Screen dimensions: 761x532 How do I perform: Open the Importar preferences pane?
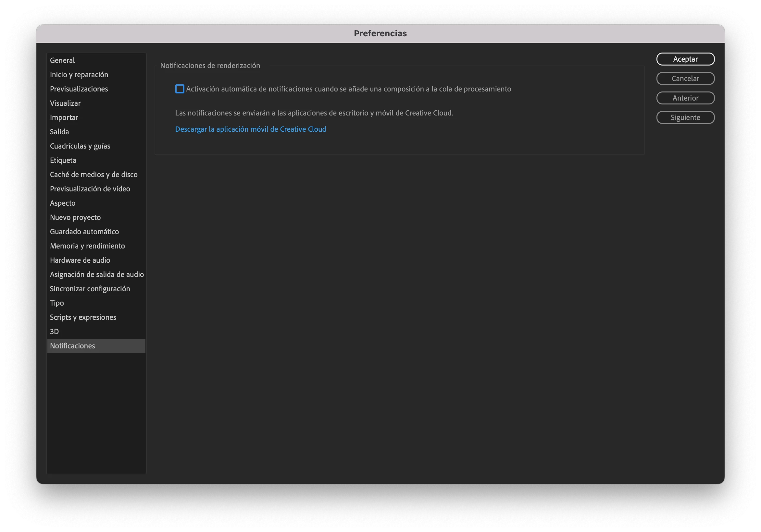click(64, 117)
